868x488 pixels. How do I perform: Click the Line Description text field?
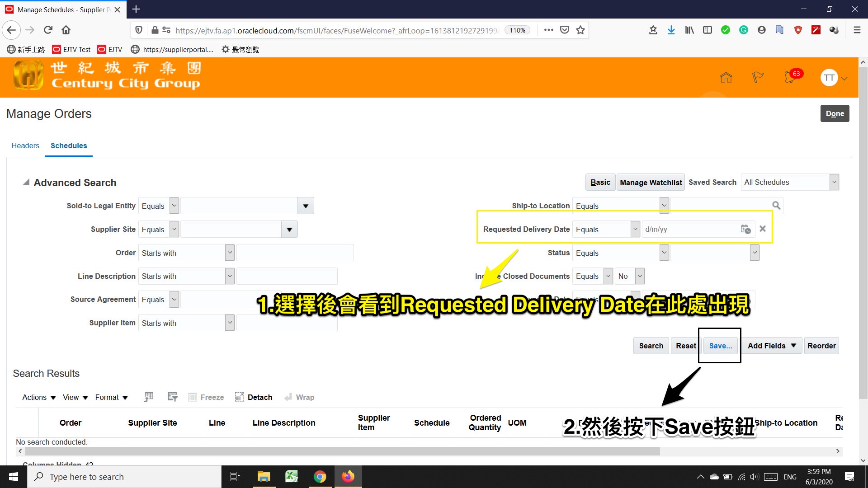287,276
